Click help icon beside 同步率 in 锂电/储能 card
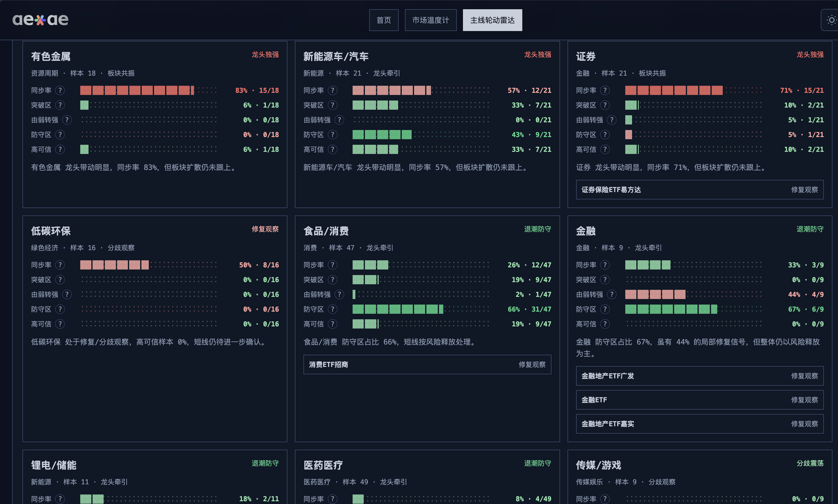Viewport: 838px width, 504px height. 60,499
